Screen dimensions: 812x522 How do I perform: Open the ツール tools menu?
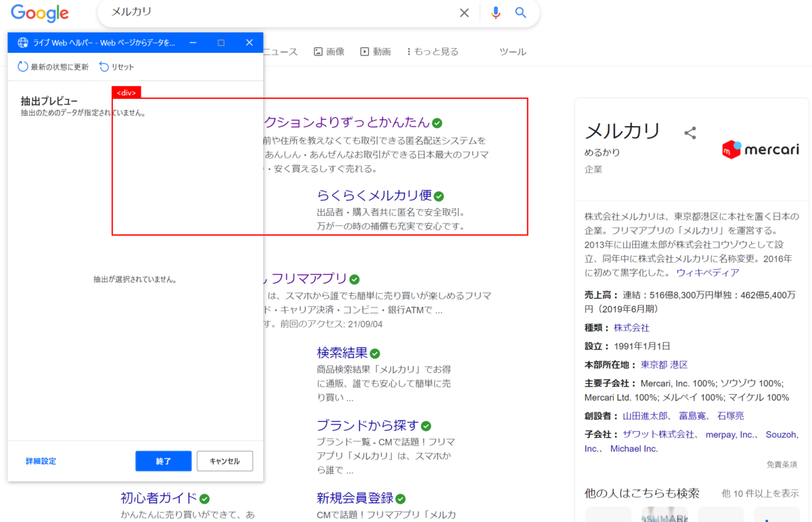click(512, 51)
